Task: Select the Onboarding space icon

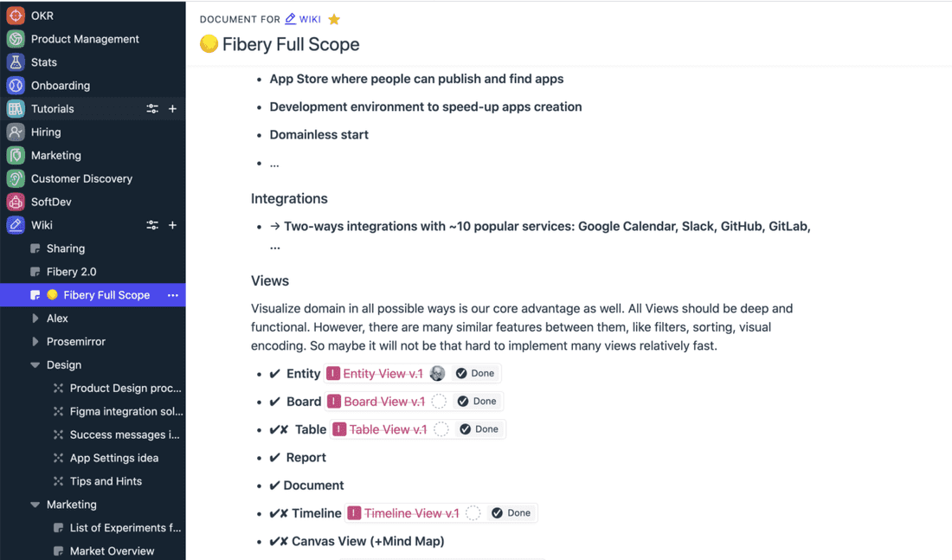Action: [x=14, y=85]
